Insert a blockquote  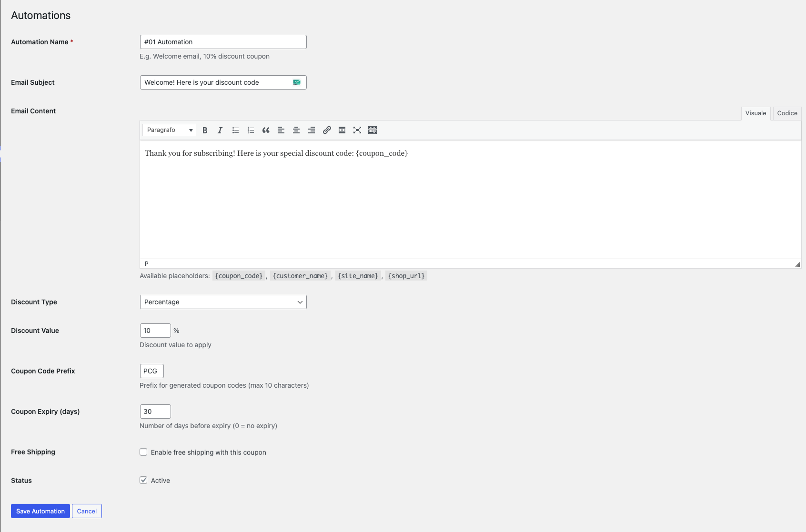tap(266, 130)
